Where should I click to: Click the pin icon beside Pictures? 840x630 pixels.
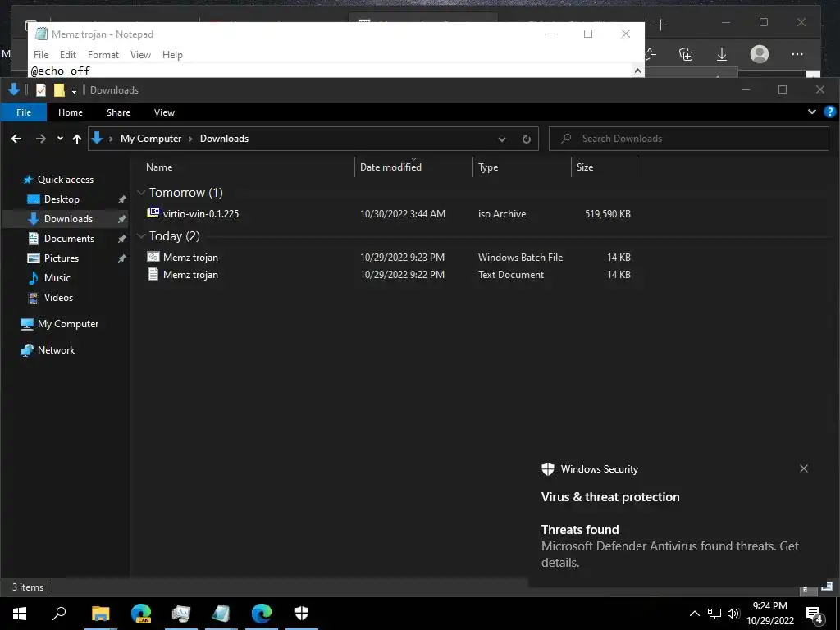[x=121, y=258]
